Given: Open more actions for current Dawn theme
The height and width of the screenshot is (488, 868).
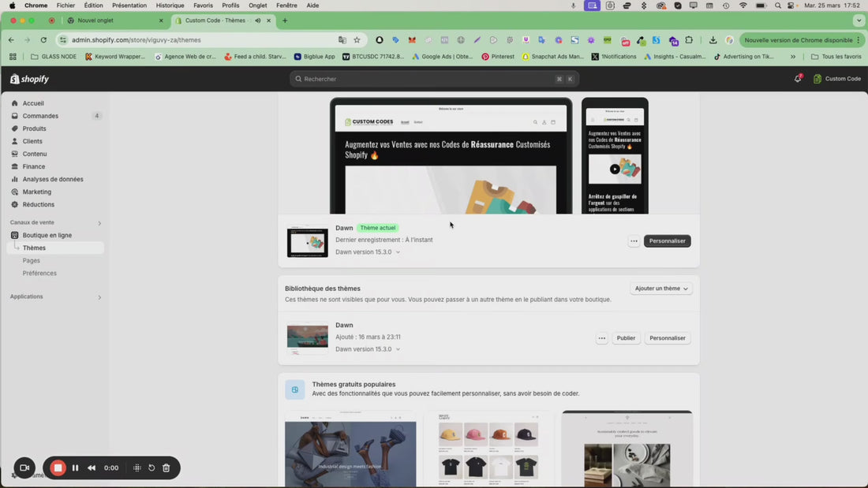Looking at the screenshot, I should click(634, 241).
